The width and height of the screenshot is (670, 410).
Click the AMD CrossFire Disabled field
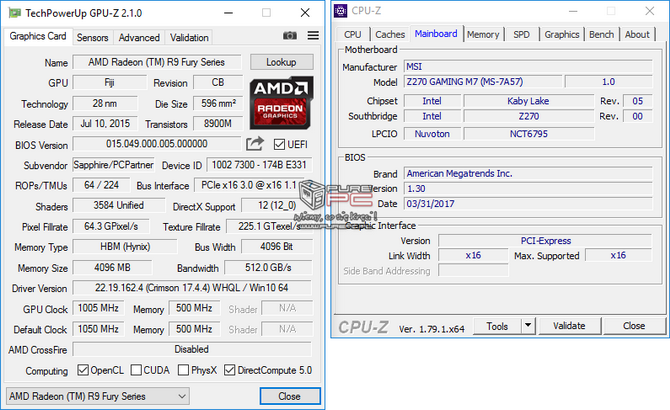(192, 349)
